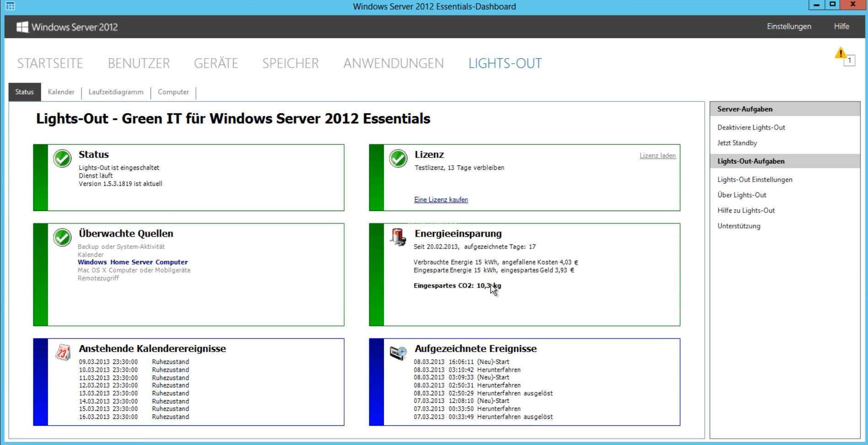The width and height of the screenshot is (868, 445).
Task: Click the dashboard window icon in title bar
Action: click(10, 6)
